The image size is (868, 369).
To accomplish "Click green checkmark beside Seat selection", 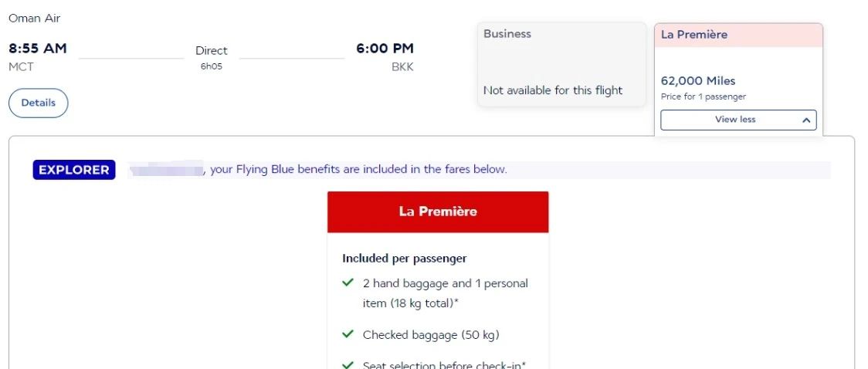I will point(348,364).
